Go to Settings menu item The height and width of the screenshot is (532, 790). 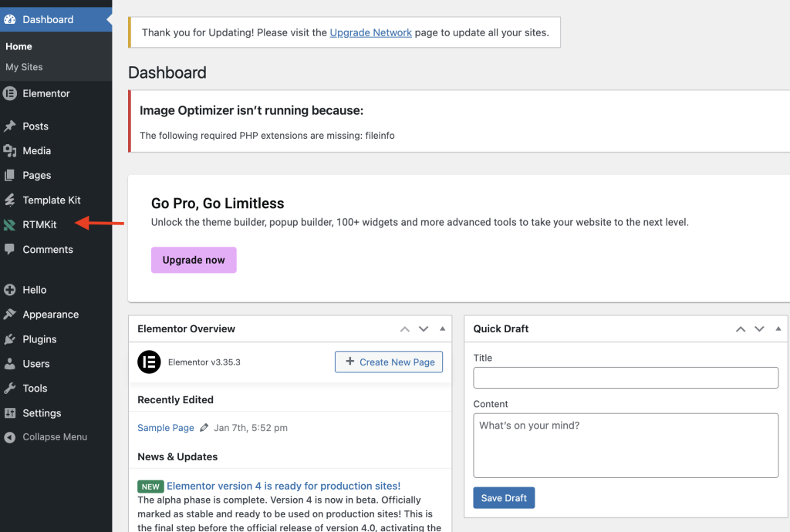click(x=42, y=413)
